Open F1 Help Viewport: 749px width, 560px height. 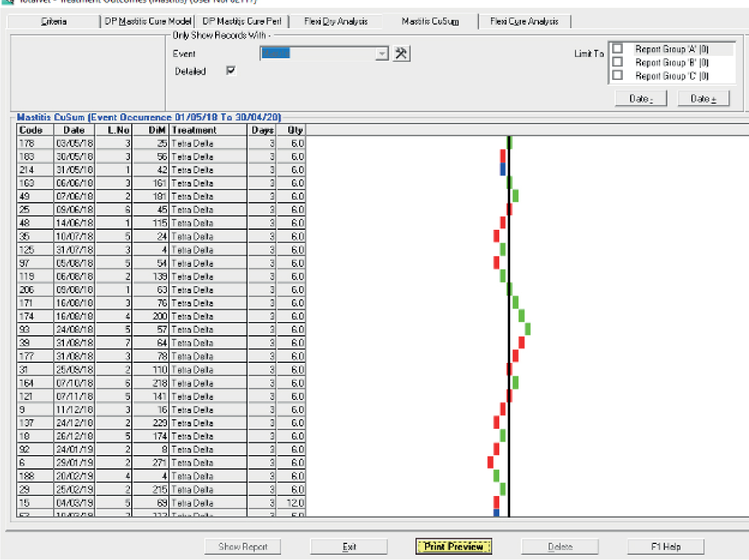coord(666,547)
